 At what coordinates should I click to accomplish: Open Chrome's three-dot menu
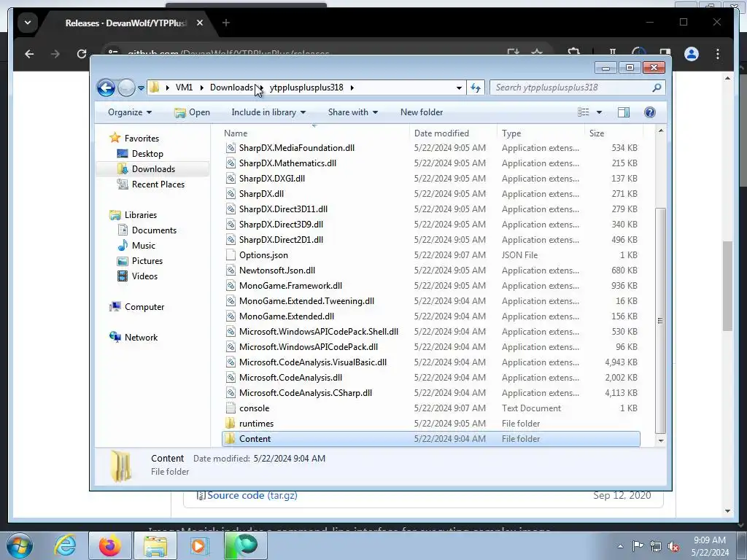718,54
